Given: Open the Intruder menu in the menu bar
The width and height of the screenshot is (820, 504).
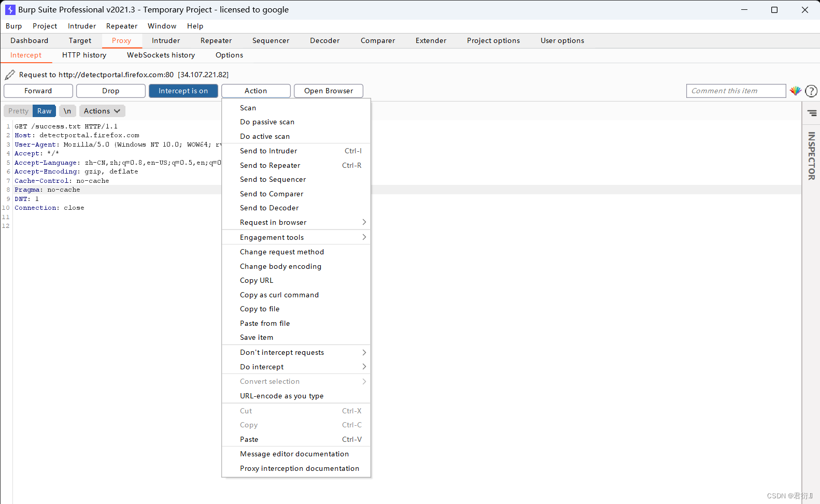Looking at the screenshot, I should click(x=82, y=26).
